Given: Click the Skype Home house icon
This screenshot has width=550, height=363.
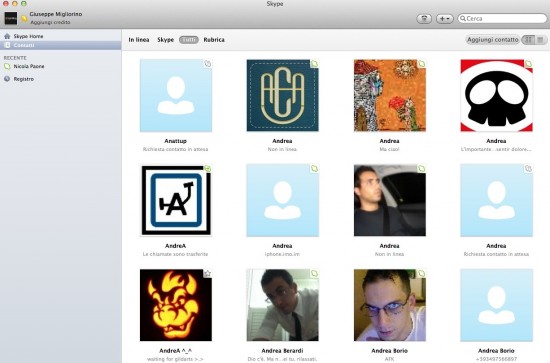Looking at the screenshot, I should point(7,36).
